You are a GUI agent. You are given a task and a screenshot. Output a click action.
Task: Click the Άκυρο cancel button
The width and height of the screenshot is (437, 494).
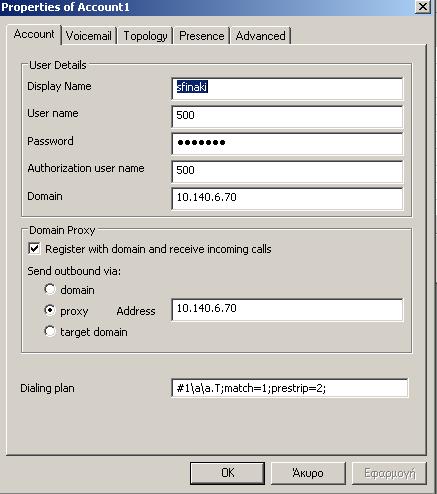coord(308,473)
